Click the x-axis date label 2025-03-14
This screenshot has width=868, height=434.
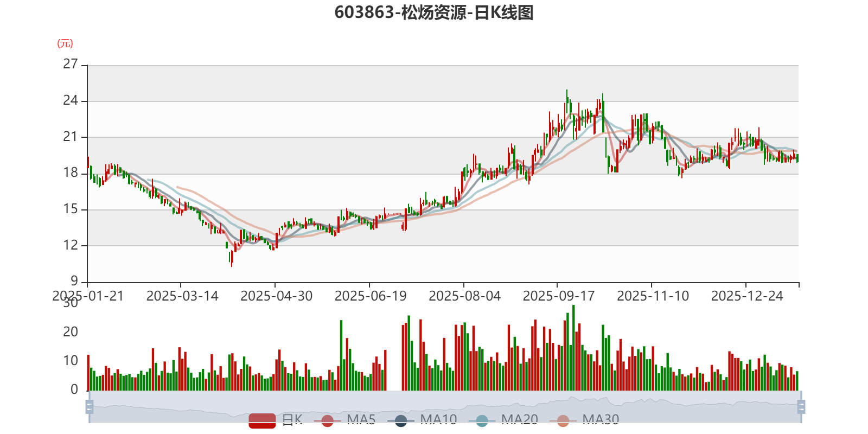(x=182, y=296)
